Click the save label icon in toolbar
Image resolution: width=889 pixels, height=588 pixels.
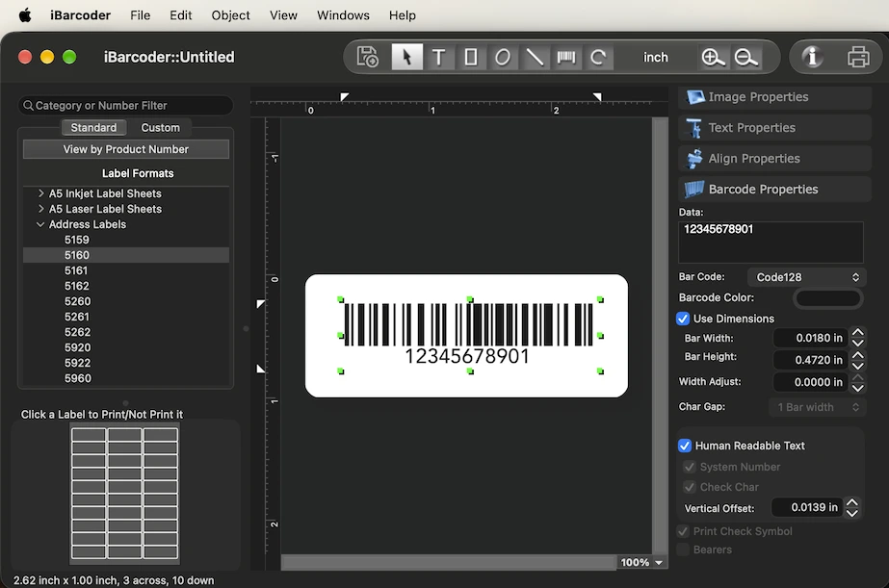click(367, 57)
